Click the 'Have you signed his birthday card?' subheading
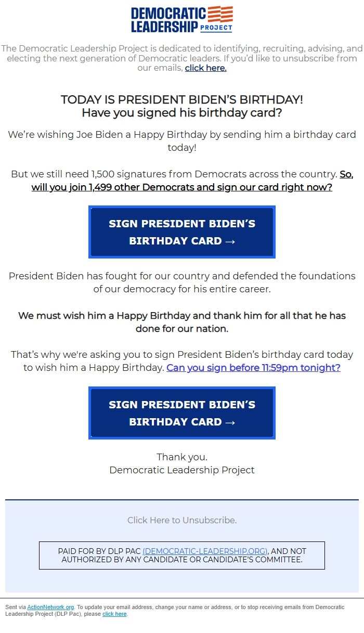The width and height of the screenshot is (364, 633). click(181, 111)
